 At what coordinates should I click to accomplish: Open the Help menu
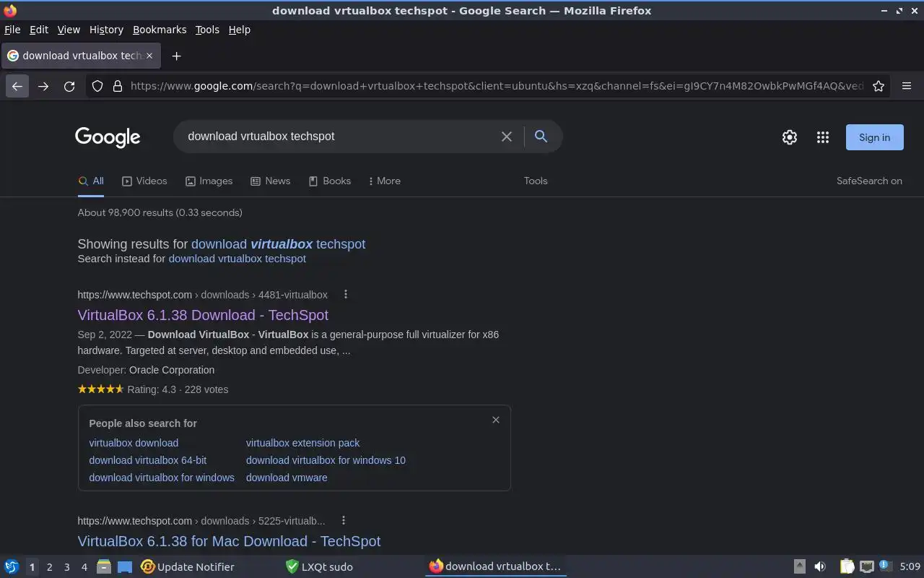tap(239, 30)
